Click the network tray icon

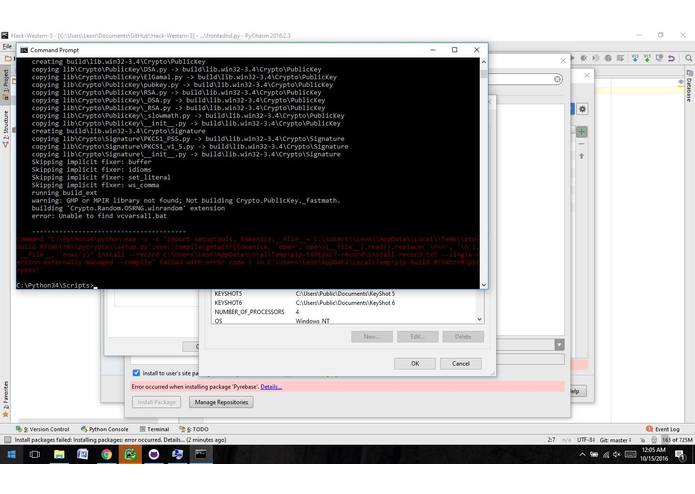click(x=605, y=455)
